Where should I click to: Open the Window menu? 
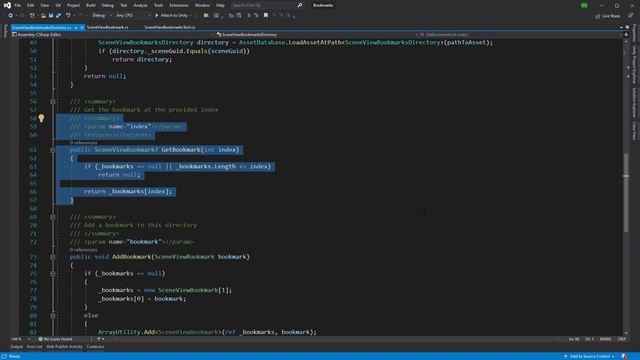(202, 5)
